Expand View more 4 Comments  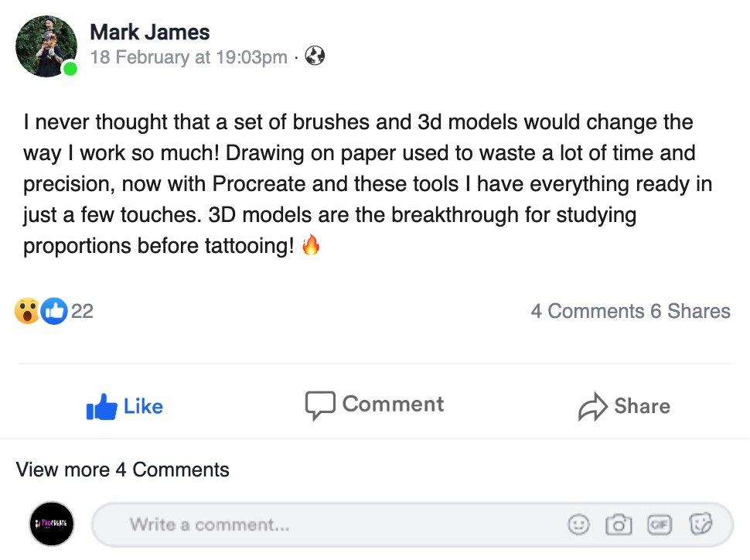(123, 470)
